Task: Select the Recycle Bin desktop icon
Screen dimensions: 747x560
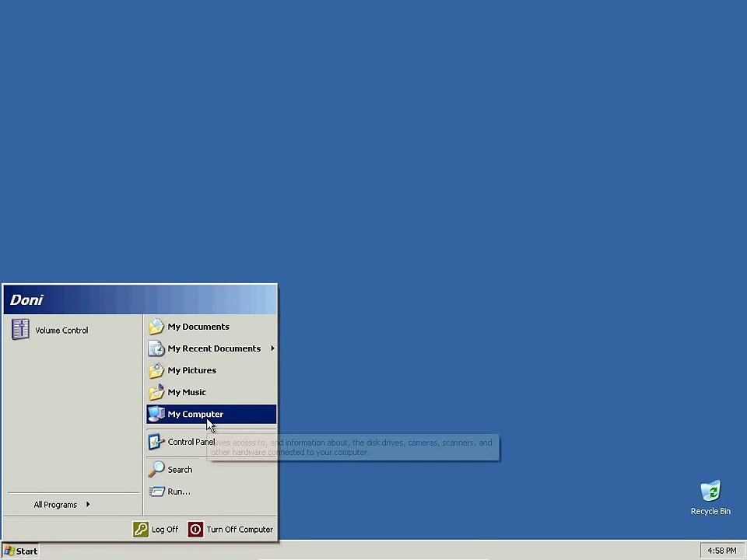Action: tap(710, 491)
